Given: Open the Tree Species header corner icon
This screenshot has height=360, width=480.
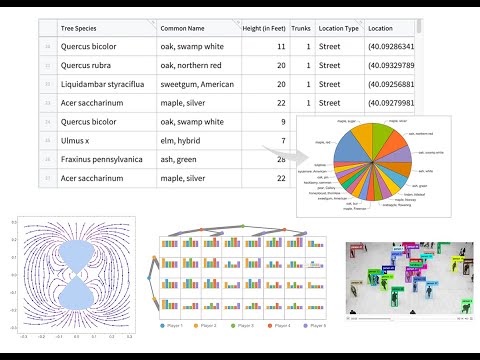Looking at the screenshot, I should (x=153, y=22).
